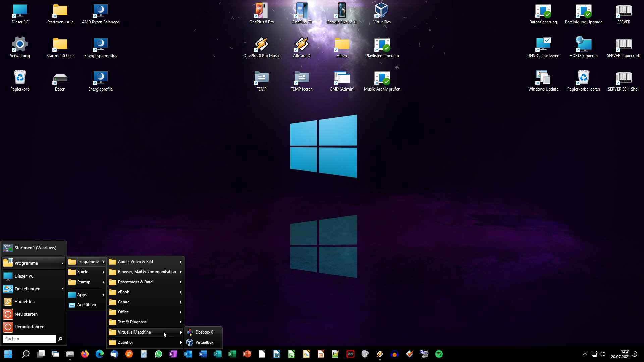The width and height of the screenshot is (644, 362).
Task: Select the OnePlus 8 Pro desktop icon
Action: 262,14
